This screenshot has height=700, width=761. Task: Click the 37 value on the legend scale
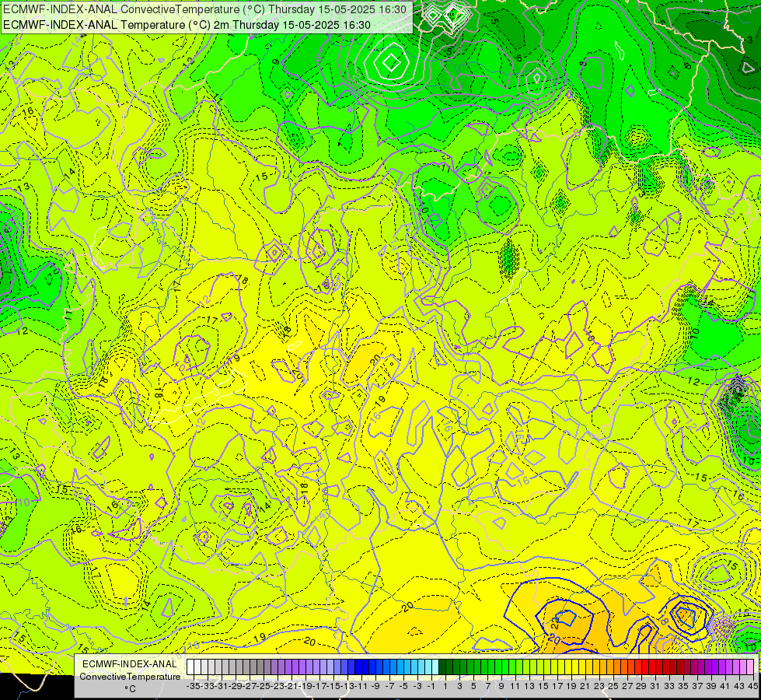[697, 686]
